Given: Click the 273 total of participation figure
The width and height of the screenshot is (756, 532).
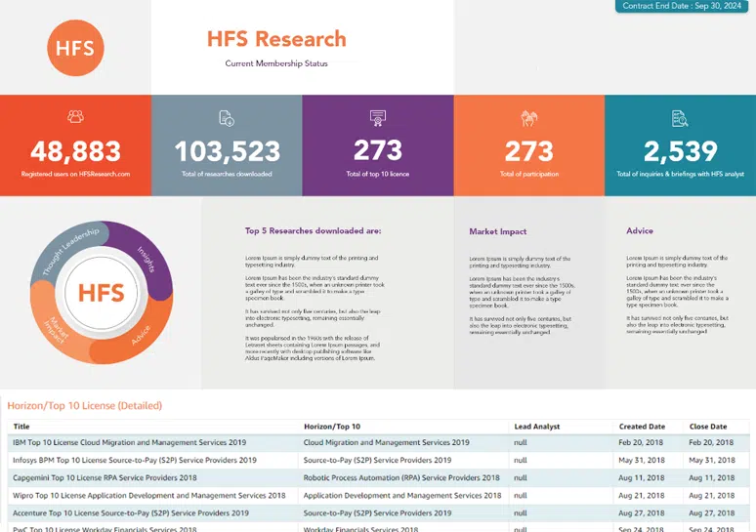Looking at the screenshot, I should (x=529, y=151).
